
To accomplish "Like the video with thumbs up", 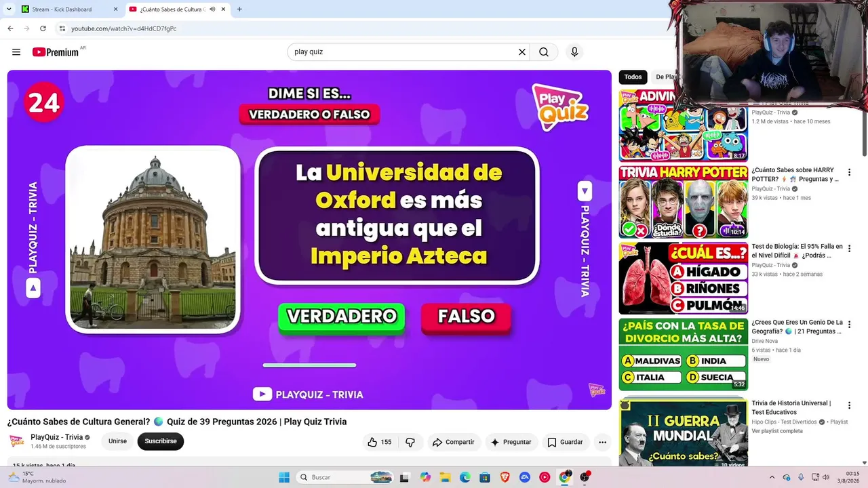I will point(380,442).
